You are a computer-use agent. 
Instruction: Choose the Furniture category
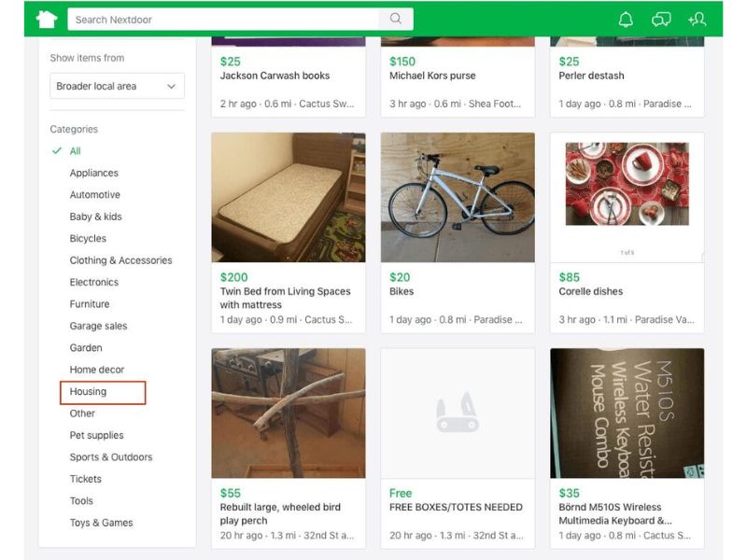point(90,304)
